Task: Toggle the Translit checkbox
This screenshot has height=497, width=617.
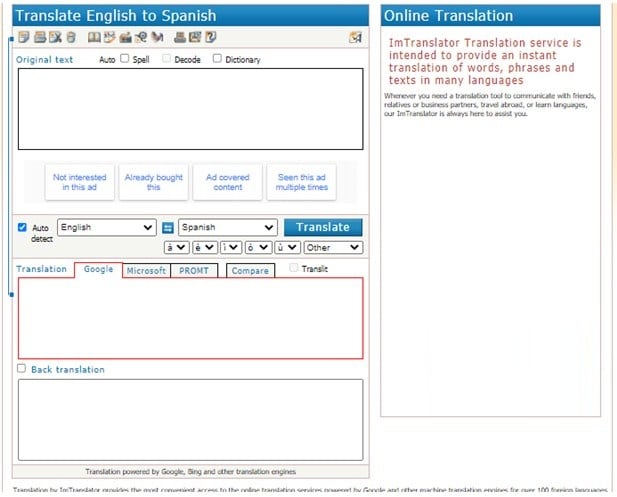Action: 293,268
